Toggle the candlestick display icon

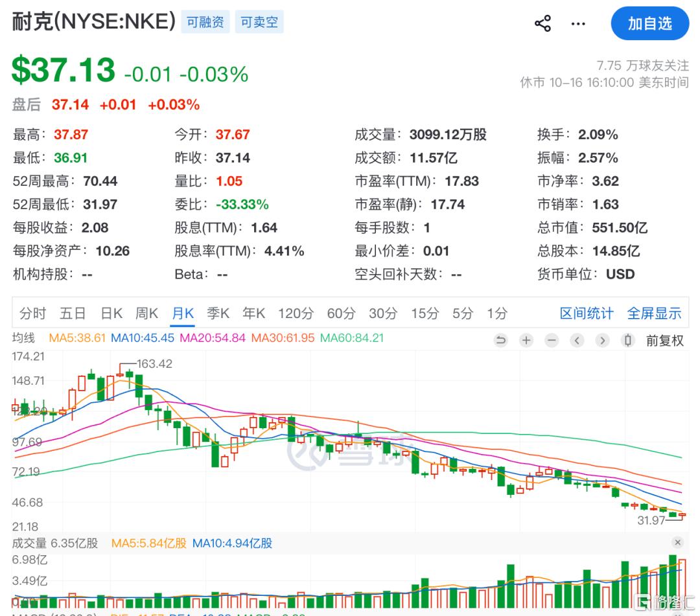627,341
